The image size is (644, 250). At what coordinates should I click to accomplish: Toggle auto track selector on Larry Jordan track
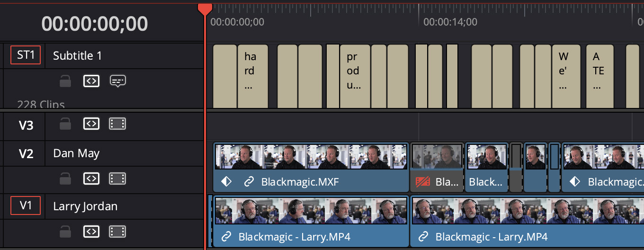[91, 232]
